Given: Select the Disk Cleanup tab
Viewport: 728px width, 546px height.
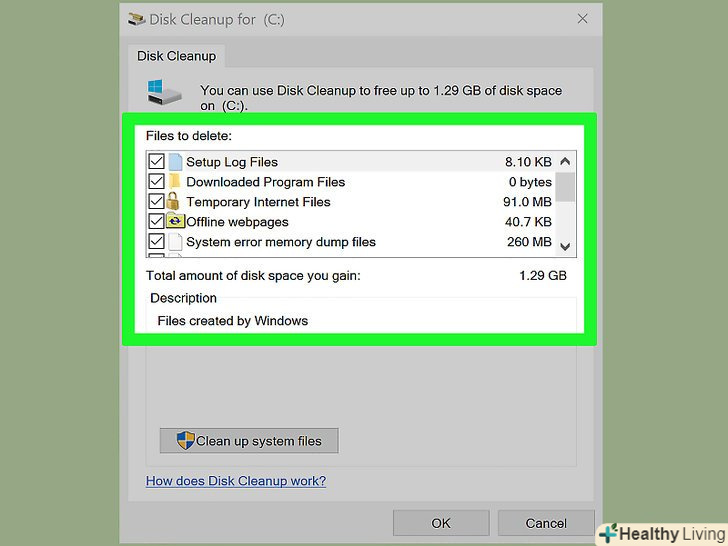Looking at the screenshot, I should (176, 56).
